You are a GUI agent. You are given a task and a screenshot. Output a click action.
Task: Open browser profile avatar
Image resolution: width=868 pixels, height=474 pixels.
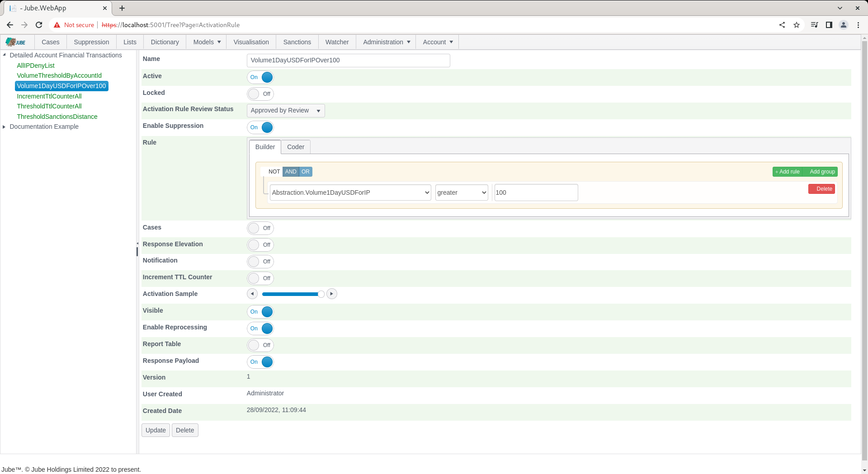pyautogui.click(x=844, y=25)
